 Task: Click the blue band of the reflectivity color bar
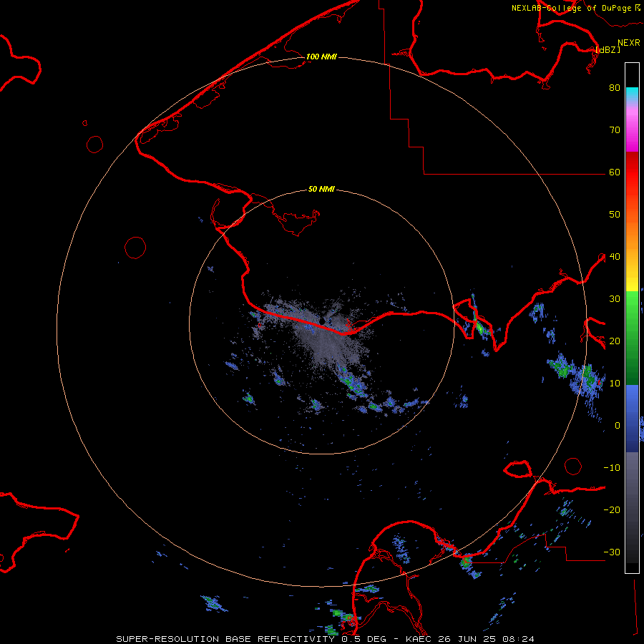[632, 418]
